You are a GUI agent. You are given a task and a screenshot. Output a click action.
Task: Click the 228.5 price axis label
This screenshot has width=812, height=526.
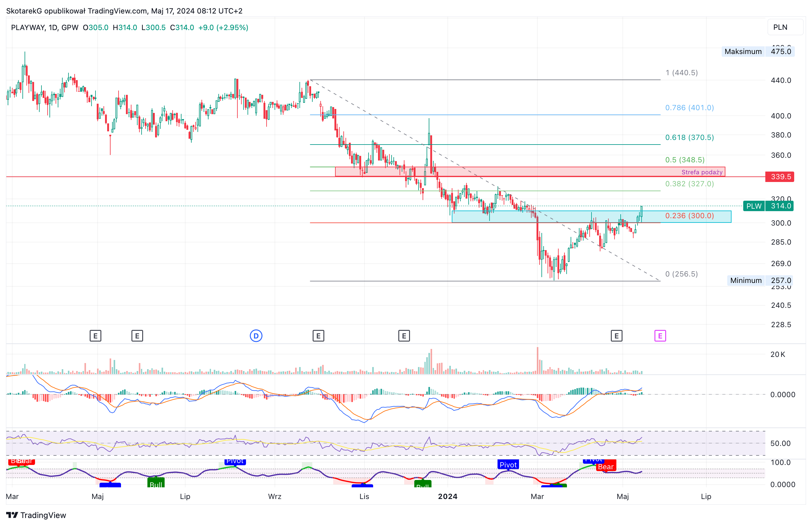coord(781,325)
